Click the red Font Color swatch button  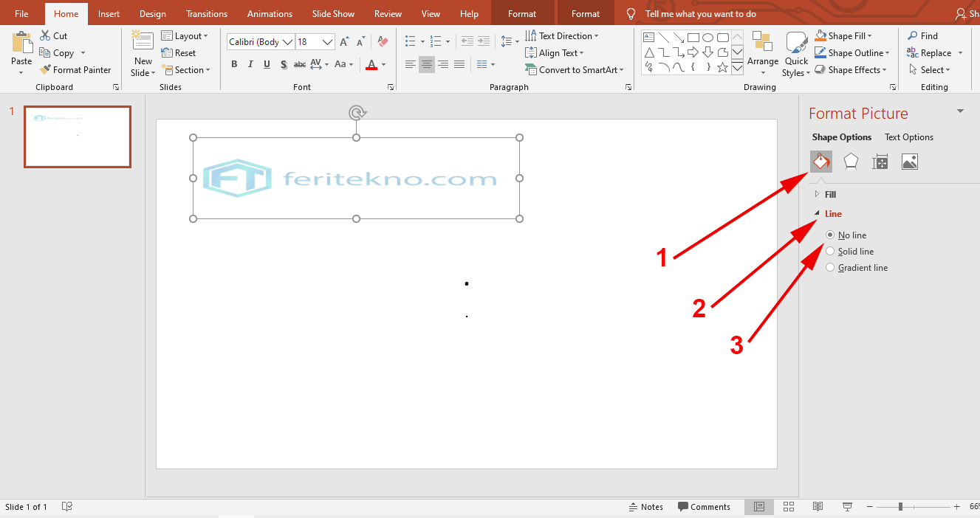[371, 64]
